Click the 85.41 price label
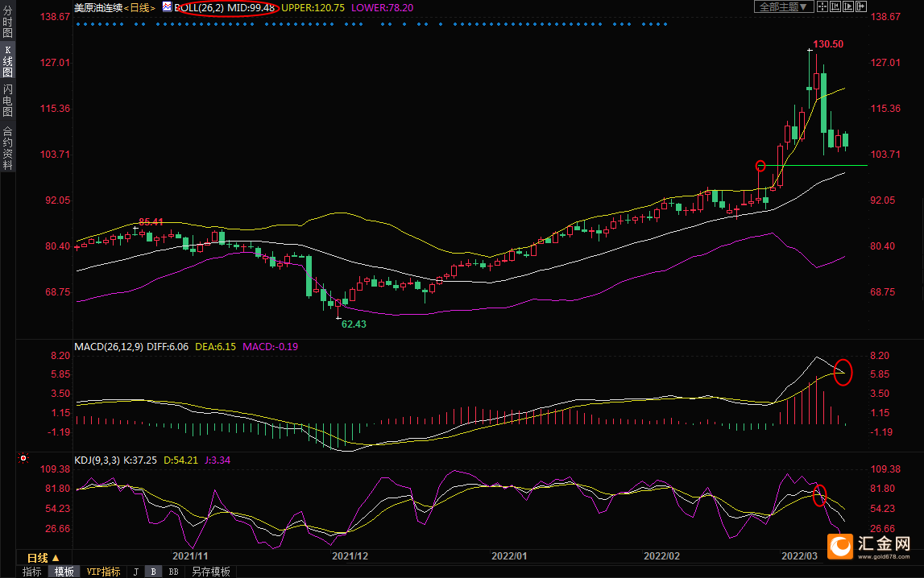Viewport: 924px width, 578px height. point(151,222)
